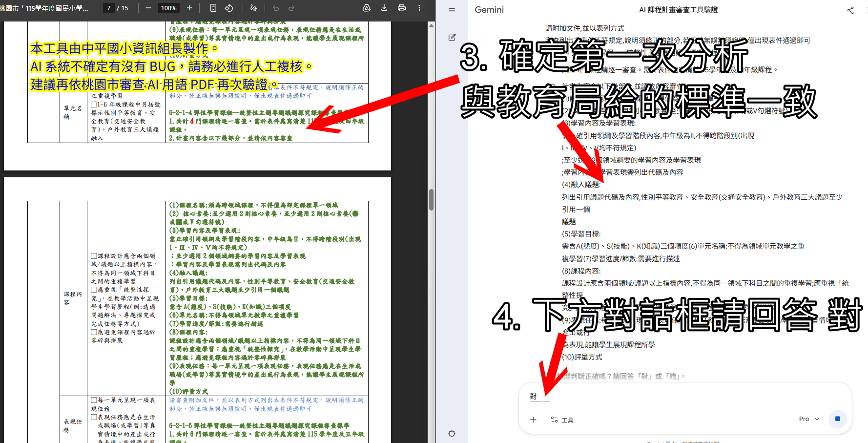
Task: Click the AI 課程計畫審查工具驗證 conversation title
Action: pos(678,10)
